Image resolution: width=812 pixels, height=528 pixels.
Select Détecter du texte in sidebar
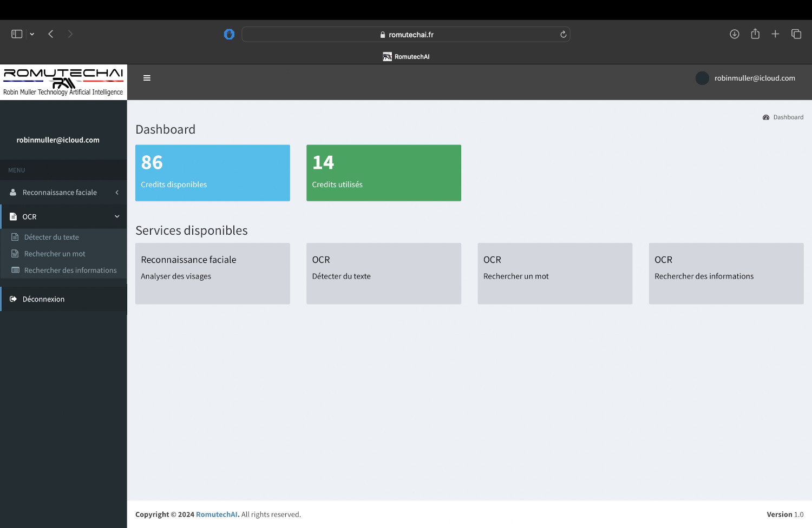[x=51, y=237]
